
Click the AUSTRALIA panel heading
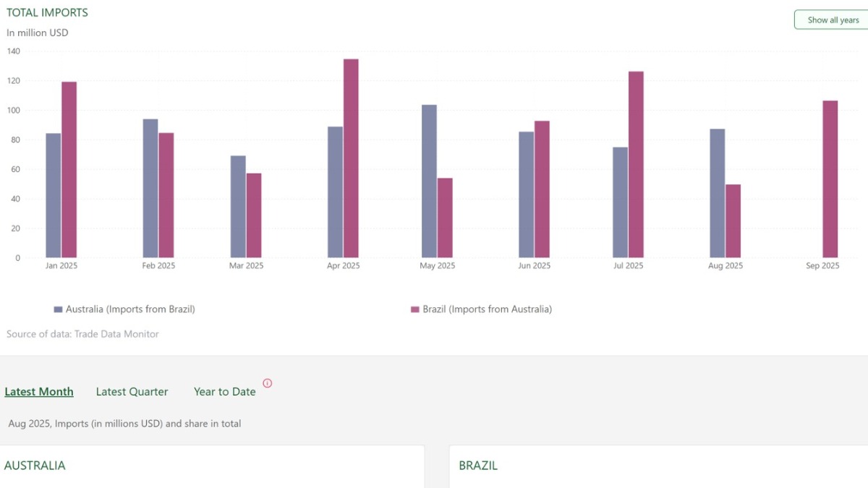click(35, 466)
